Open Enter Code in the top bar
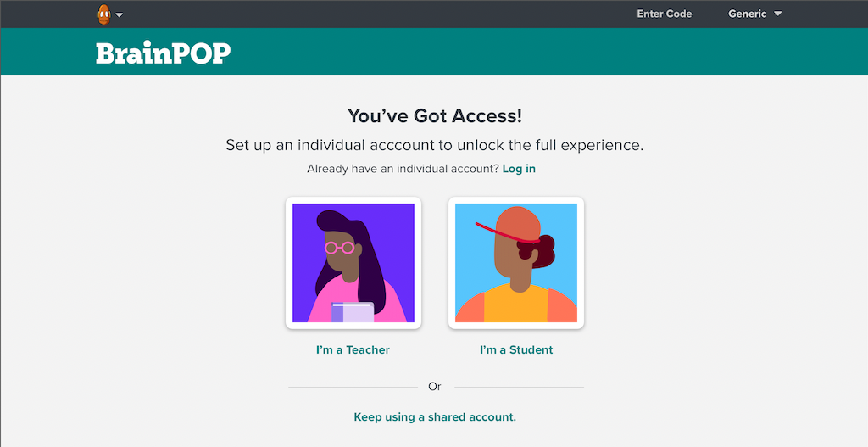868x447 pixels. tap(665, 14)
